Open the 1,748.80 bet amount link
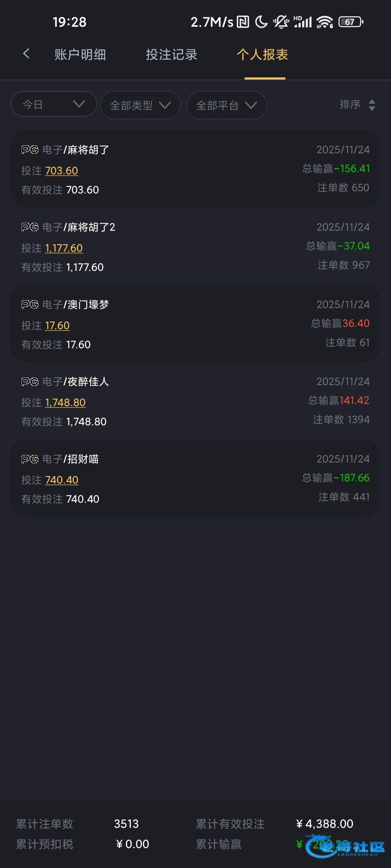Image resolution: width=391 pixels, height=868 pixels. 65,403
